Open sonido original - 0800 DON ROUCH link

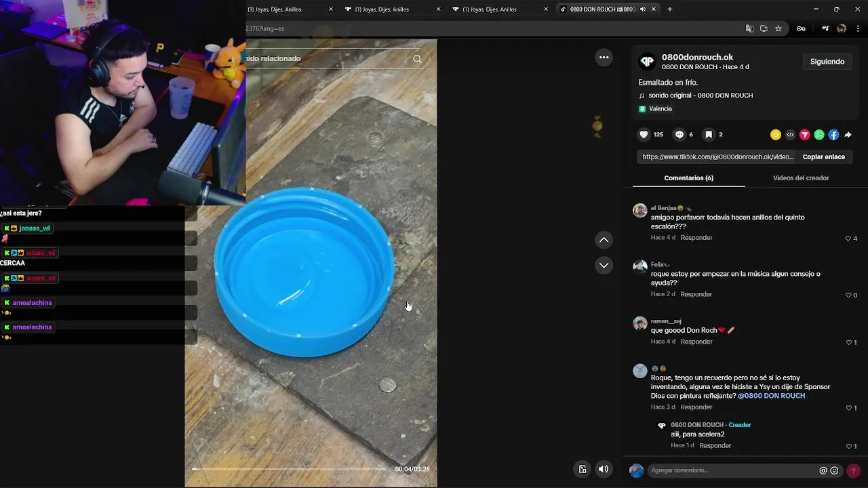[x=701, y=96]
